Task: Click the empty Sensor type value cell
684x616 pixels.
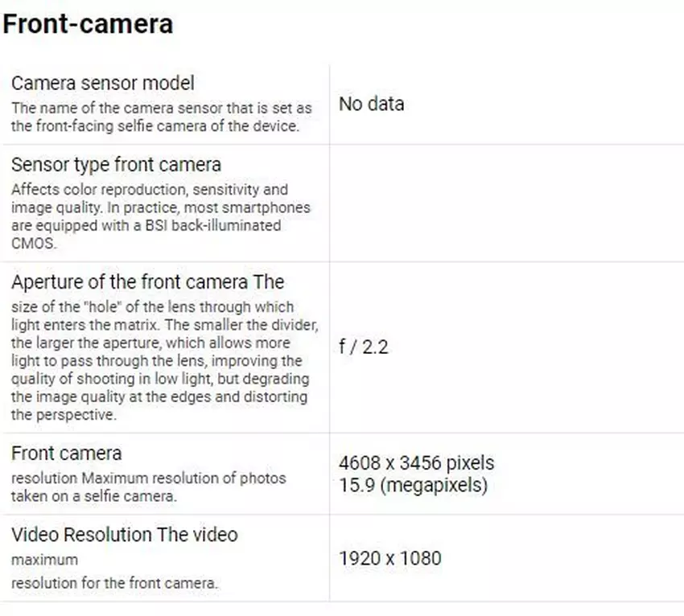Action: pyautogui.click(x=505, y=203)
